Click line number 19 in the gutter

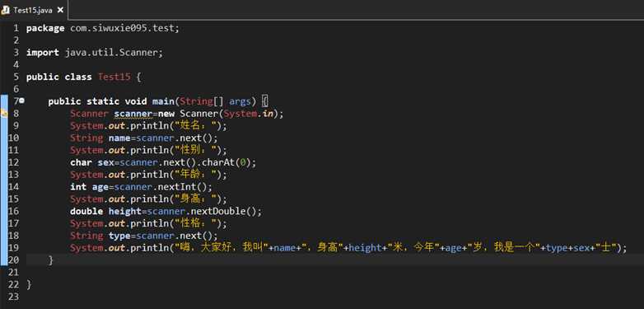[13, 248]
